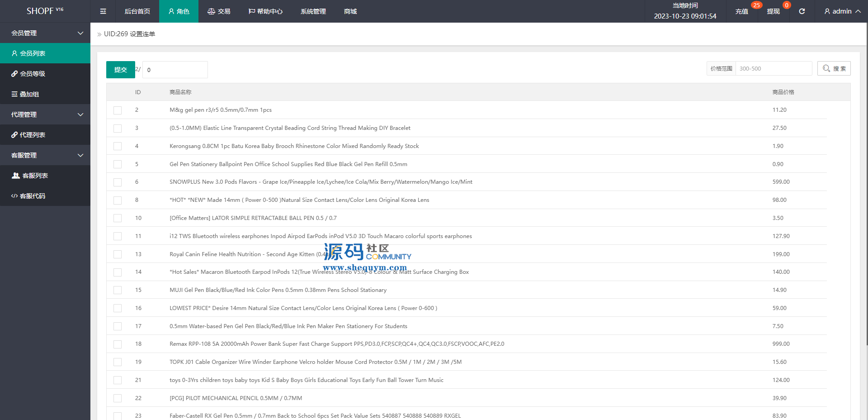
Task: Click the list icon next to 叠加组
Action: [x=14, y=94]
